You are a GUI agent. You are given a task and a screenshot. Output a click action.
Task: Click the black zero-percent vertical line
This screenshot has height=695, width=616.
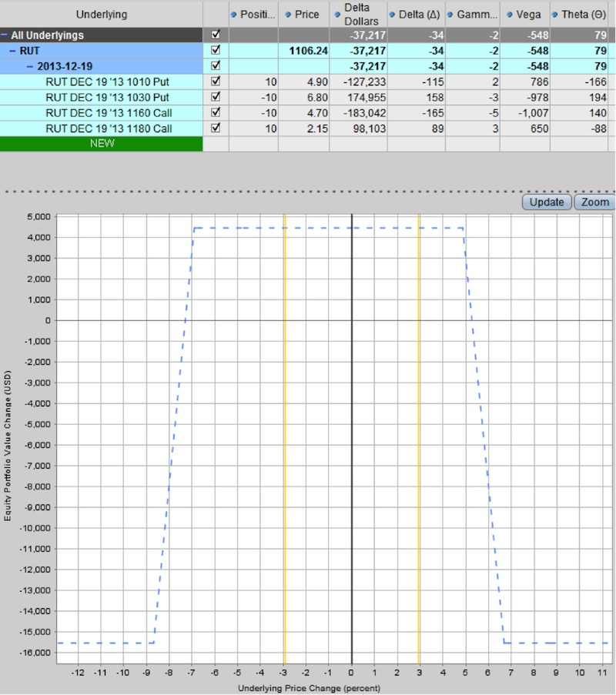[352, 439]
